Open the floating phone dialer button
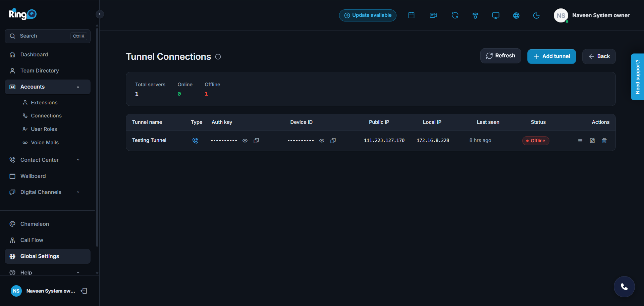644x306 pixels. [x=624, y=287]
